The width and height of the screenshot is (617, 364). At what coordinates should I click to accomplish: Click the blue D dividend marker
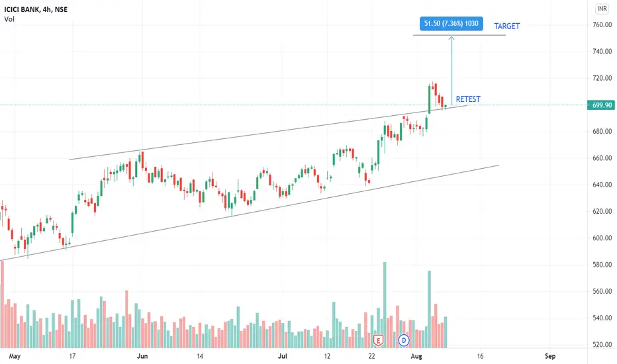pyautogui.click(x=404, y=340)
